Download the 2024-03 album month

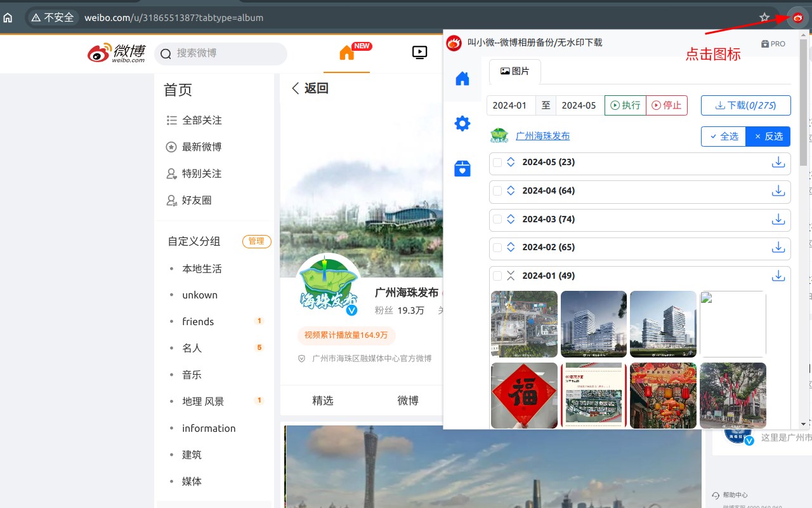778,219
